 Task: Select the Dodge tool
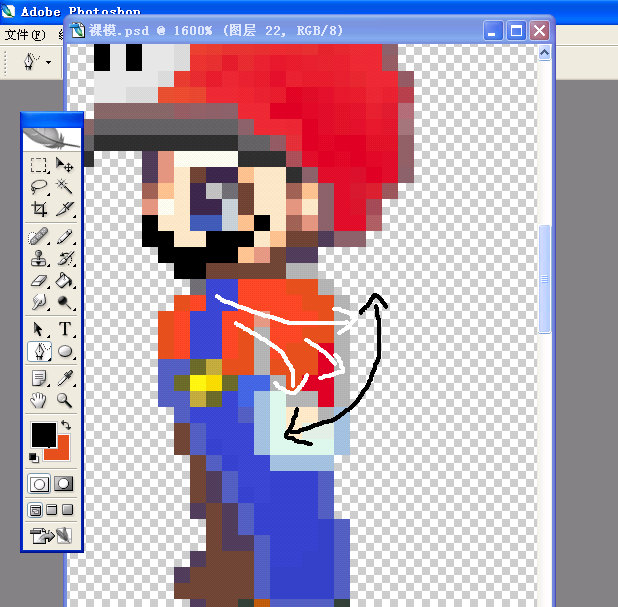tap(65, 302)
